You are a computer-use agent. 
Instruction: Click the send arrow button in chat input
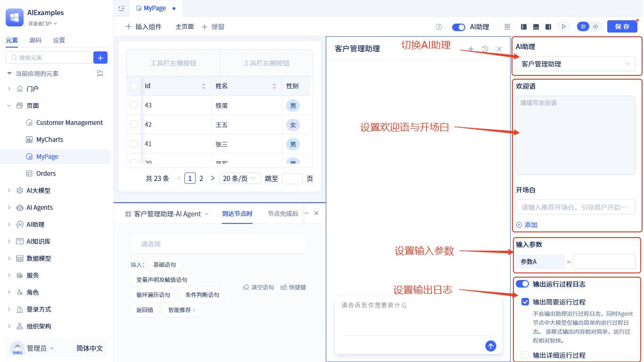(491, 346)
